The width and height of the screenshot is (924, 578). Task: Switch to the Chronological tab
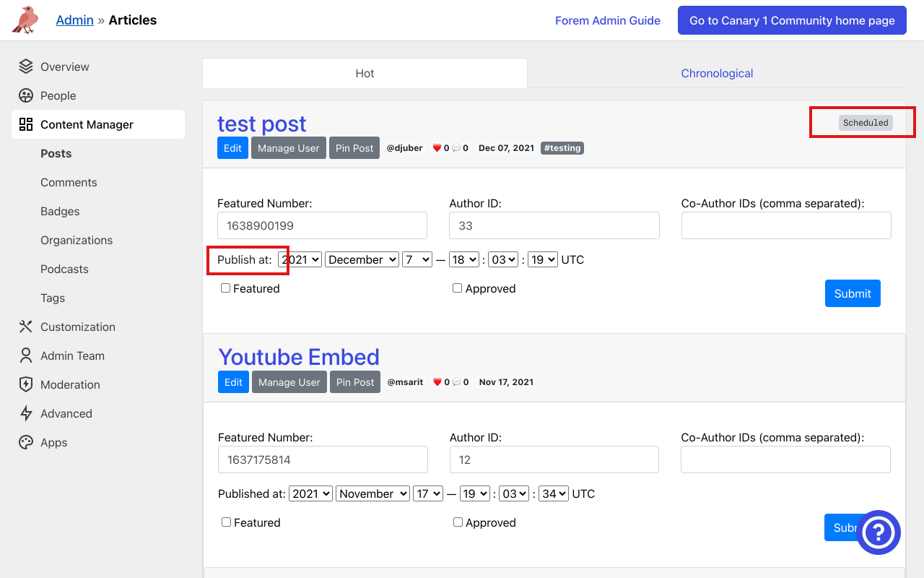pyautogui.click(x=717, y=73)
